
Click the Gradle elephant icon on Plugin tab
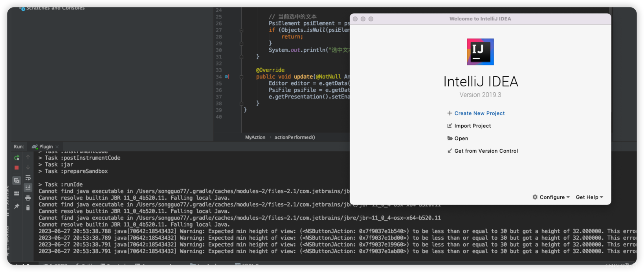coord(35,146)
